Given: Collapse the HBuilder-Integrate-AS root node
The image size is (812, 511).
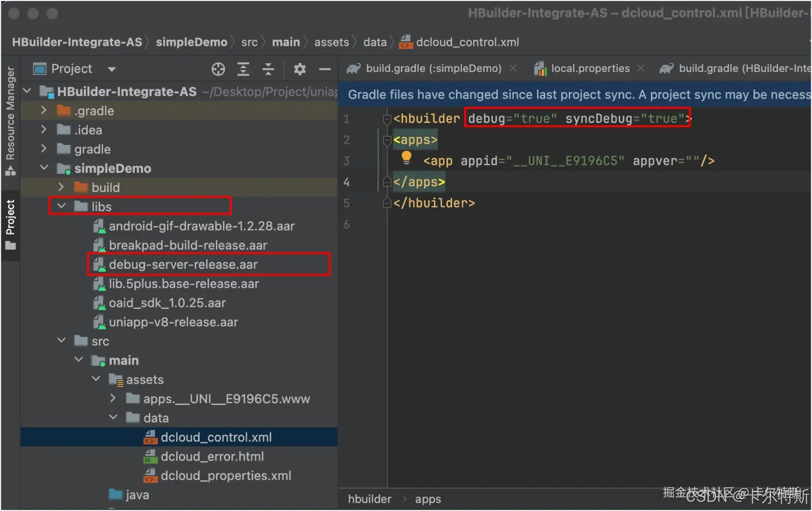Looking at the screenshot, I should [27, 91].
